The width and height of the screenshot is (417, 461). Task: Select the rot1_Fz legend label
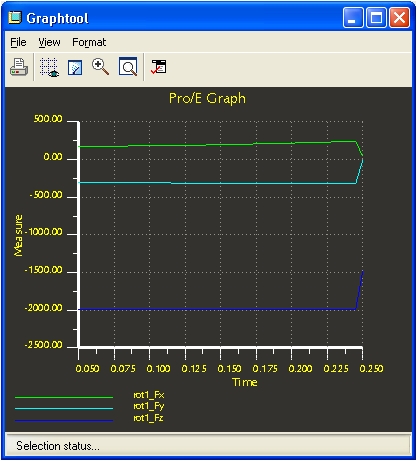click(x=148, y=418)
